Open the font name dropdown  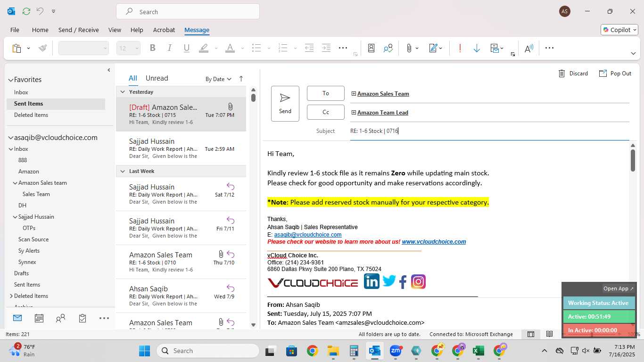tap(105, 48)
